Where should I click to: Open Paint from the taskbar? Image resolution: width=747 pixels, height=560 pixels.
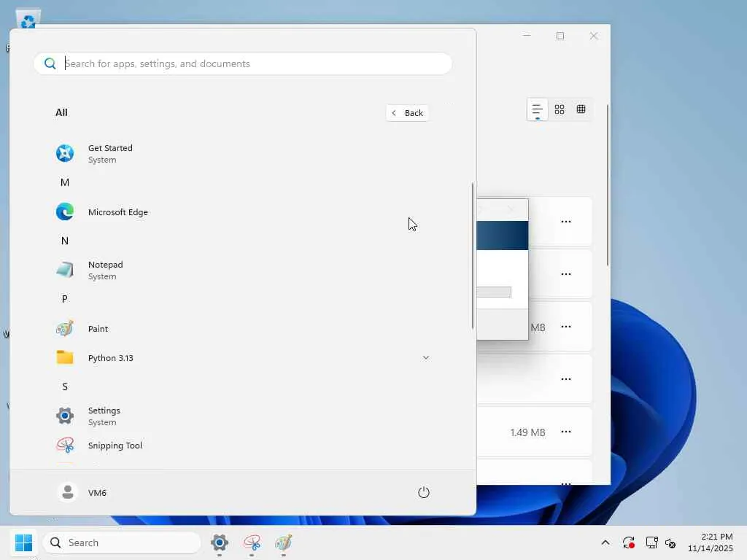point(284,542)
